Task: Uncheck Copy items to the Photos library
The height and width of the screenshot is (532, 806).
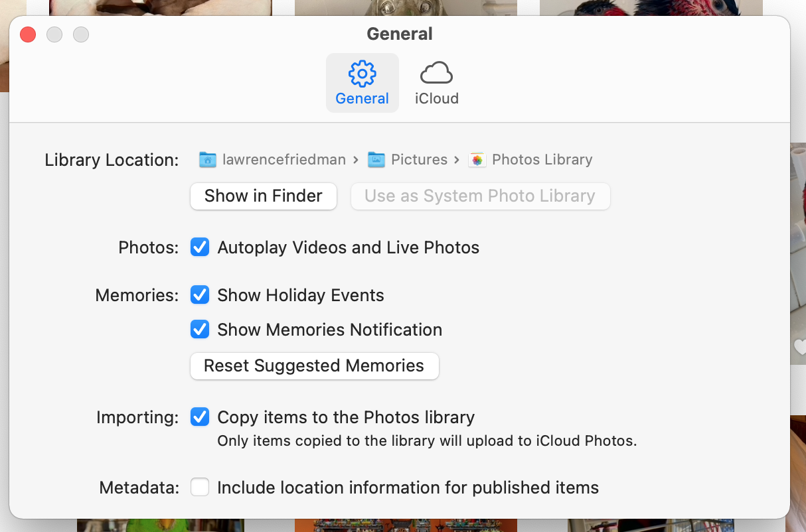Action: click(x=200, y=417)
